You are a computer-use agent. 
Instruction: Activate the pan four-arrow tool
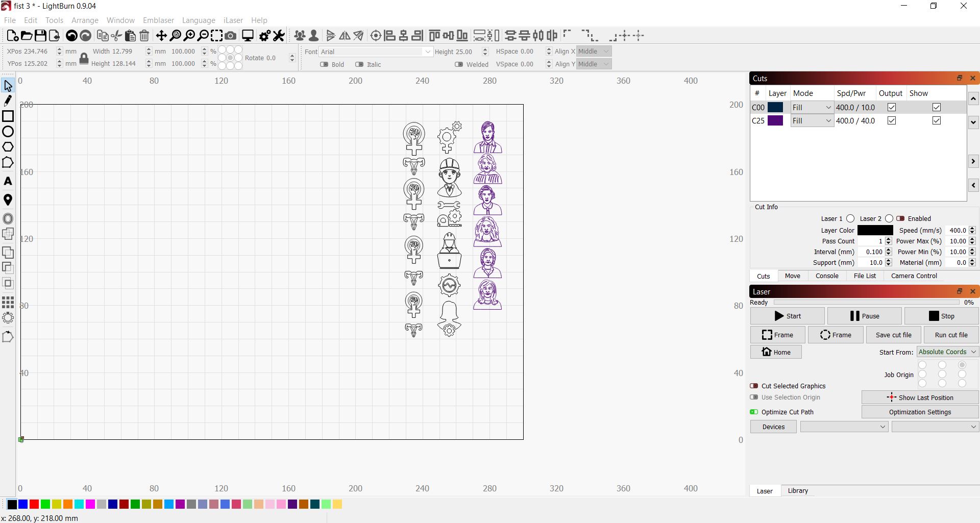coord(161,36)
